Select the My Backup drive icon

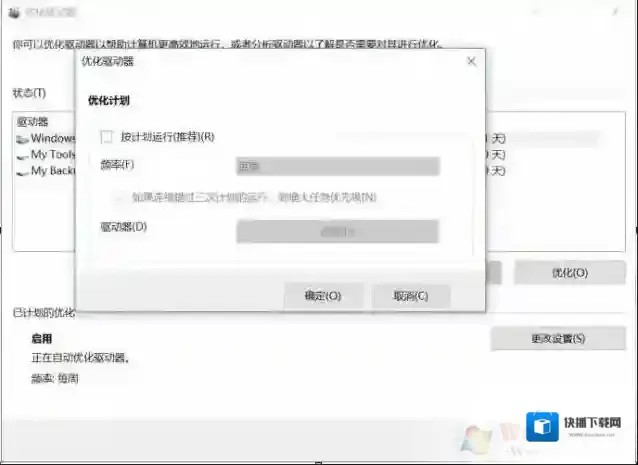(x=22, y=171)
